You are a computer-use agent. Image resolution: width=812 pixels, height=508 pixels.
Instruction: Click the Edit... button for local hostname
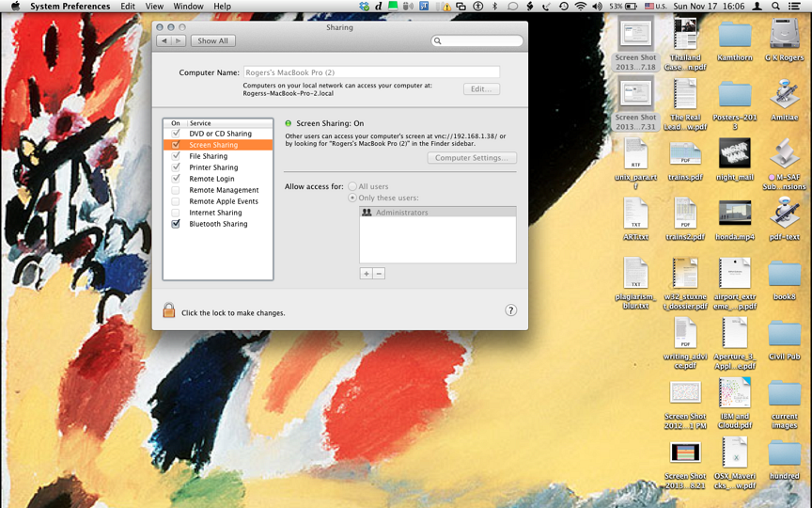click(x=481, y=88)
